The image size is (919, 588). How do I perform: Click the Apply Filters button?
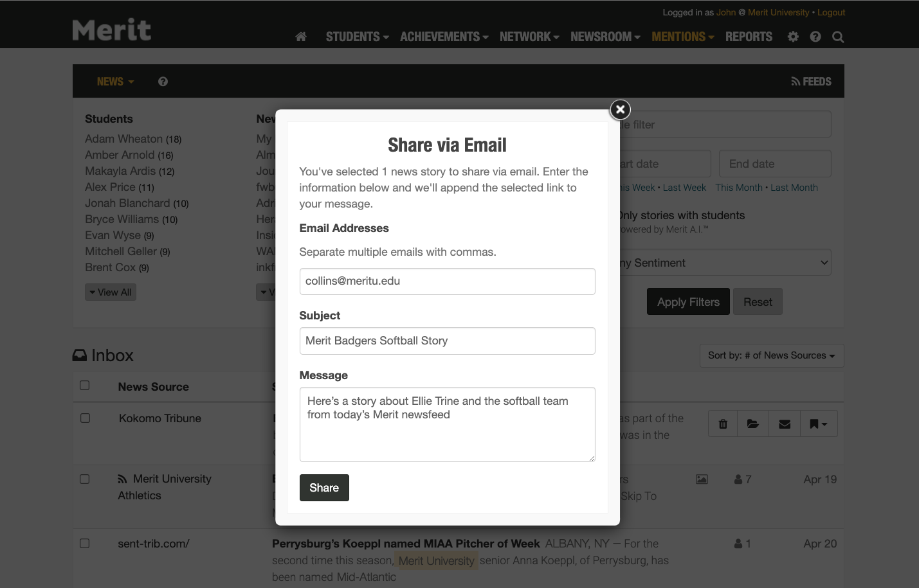tap(687, 302)
